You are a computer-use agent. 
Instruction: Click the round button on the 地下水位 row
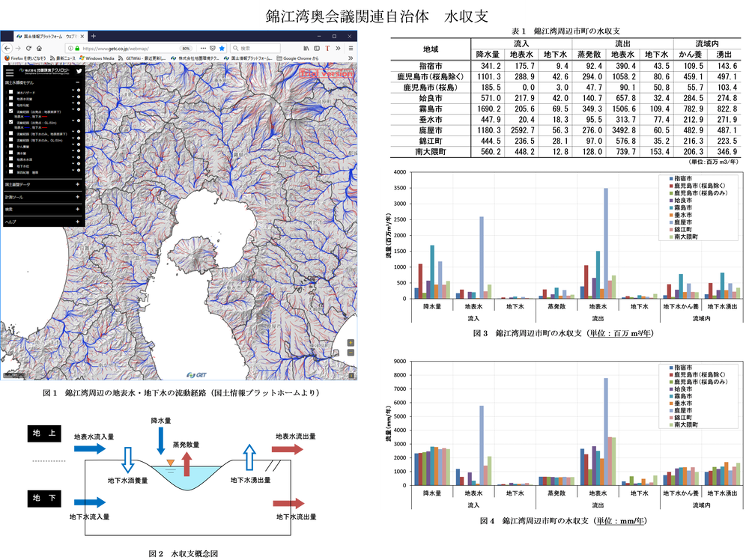pos(79,164)
